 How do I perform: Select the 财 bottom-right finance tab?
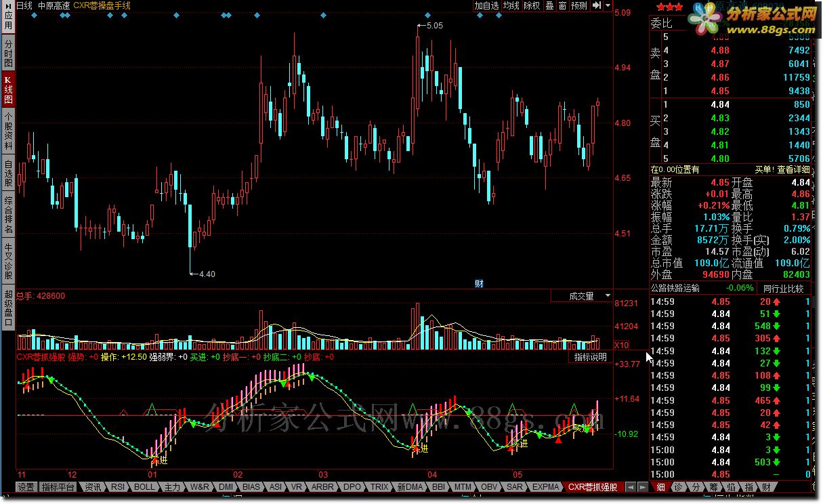[x=766, y=487]
